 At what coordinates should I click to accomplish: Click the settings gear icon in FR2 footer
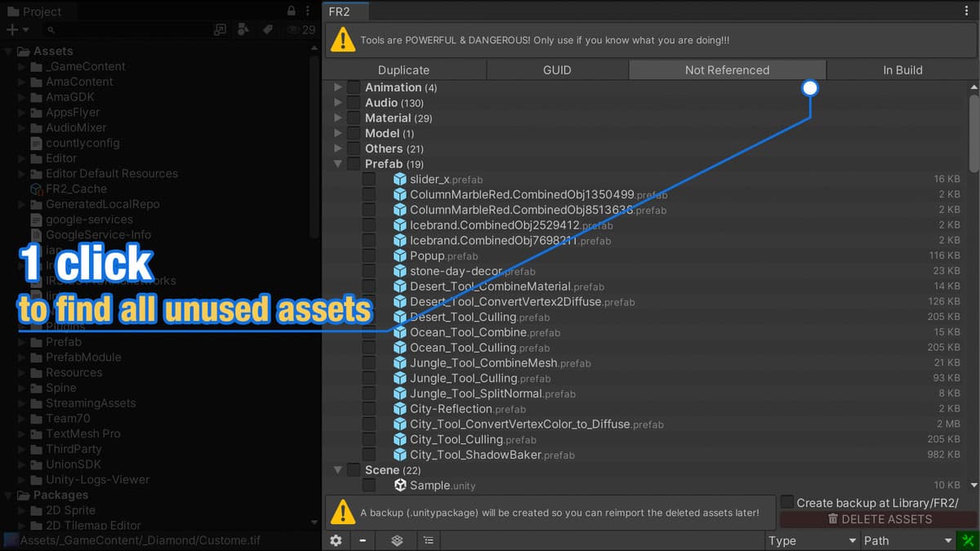tap(336, 540)
